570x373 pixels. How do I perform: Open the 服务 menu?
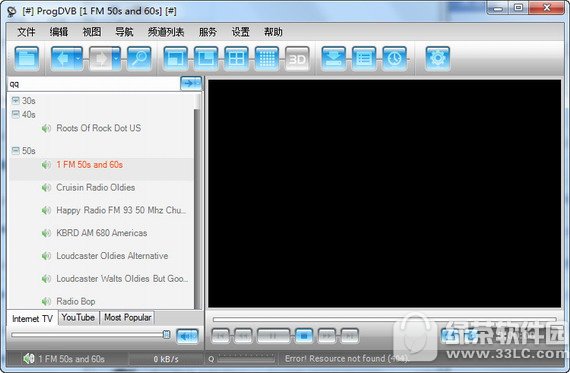(x=208, y=32)
